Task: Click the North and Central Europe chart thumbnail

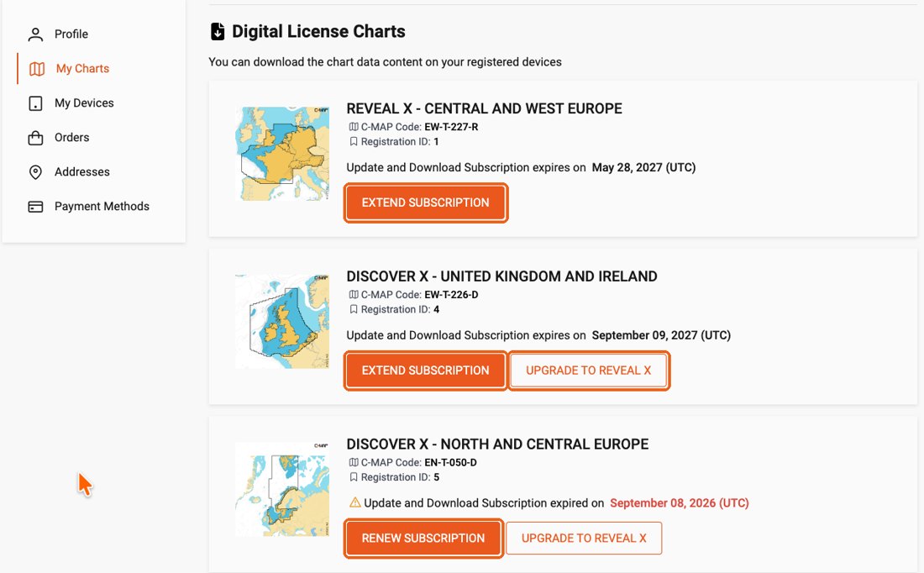Action: 282,489
